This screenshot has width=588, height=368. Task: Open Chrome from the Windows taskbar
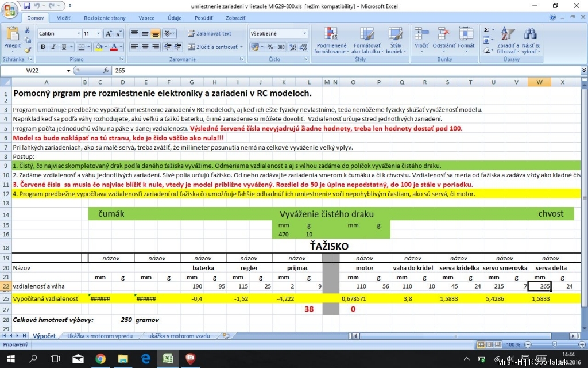100,359
